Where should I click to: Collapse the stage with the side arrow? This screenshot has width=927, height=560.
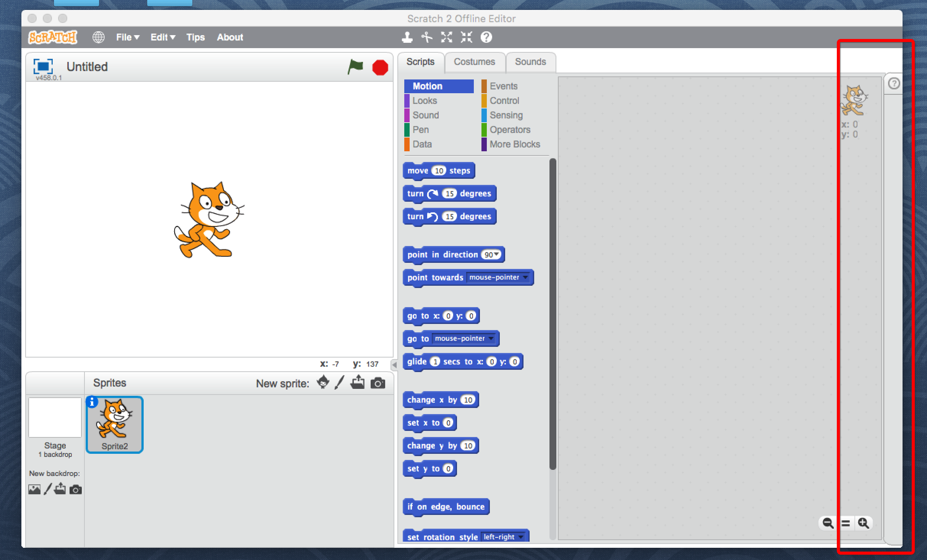(394, 365)
